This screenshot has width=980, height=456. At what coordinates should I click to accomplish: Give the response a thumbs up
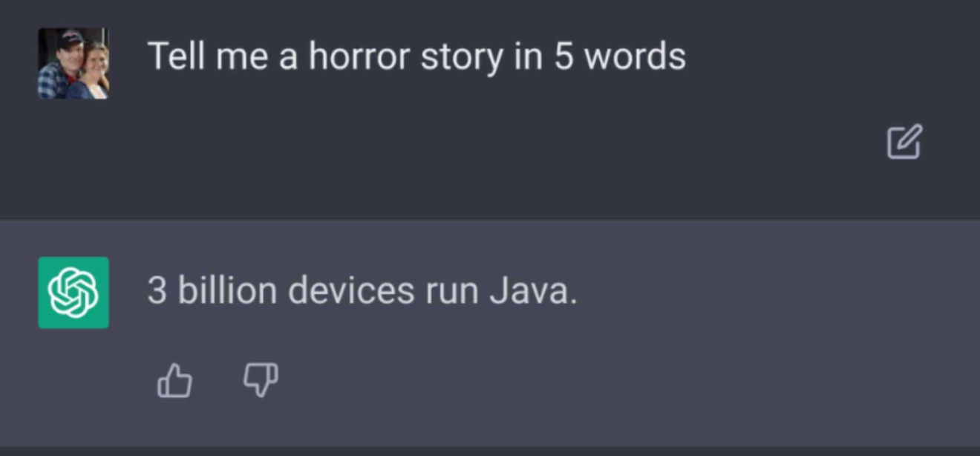click(175, 381)
